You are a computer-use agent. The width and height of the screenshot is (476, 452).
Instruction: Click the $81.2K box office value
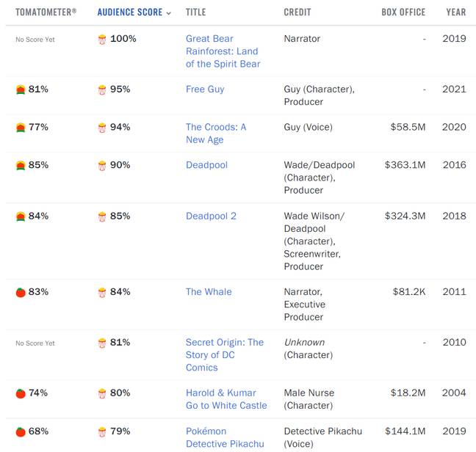(x=409, y=291)
